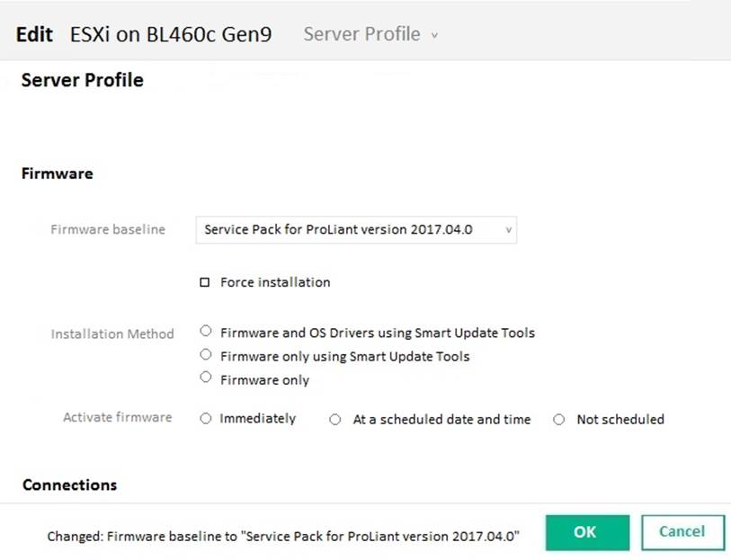Viewport: 731px width, 560px height.
Task: Click the Installation Method label
Action: pos(112,333)
